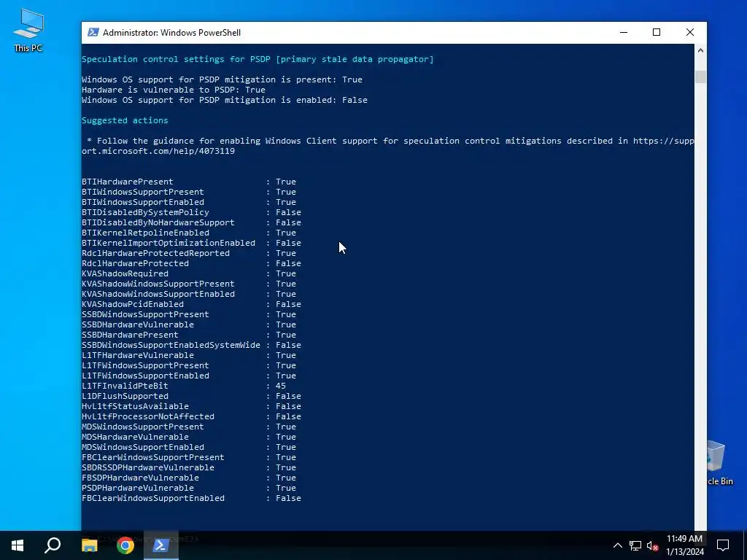Click 'HvL1tfProcessorNotAffected' row

191,416
